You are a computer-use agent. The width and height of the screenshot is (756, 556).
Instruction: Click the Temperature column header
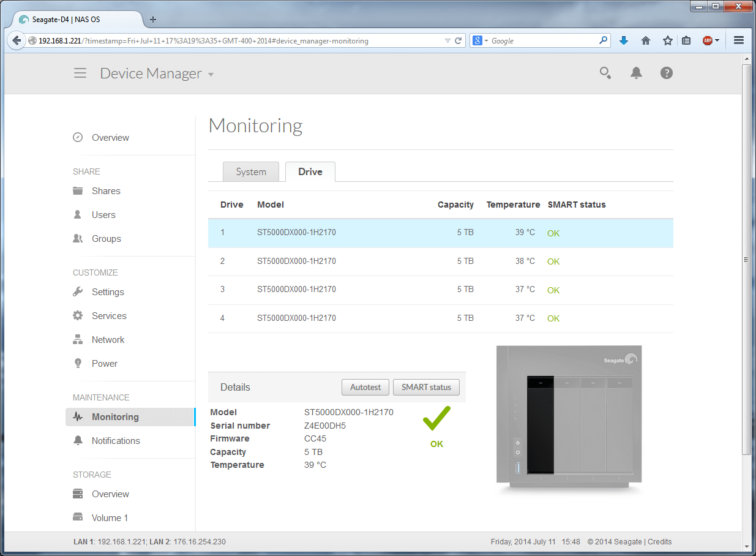pyautogui.click(x=513, y=205)
